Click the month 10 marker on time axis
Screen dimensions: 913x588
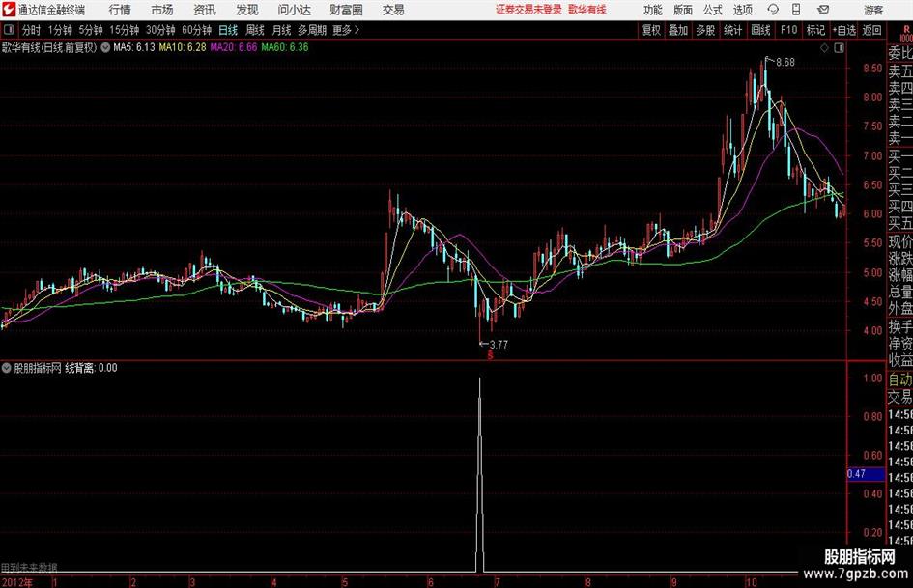pyautogui.click(x=751, y=582)
